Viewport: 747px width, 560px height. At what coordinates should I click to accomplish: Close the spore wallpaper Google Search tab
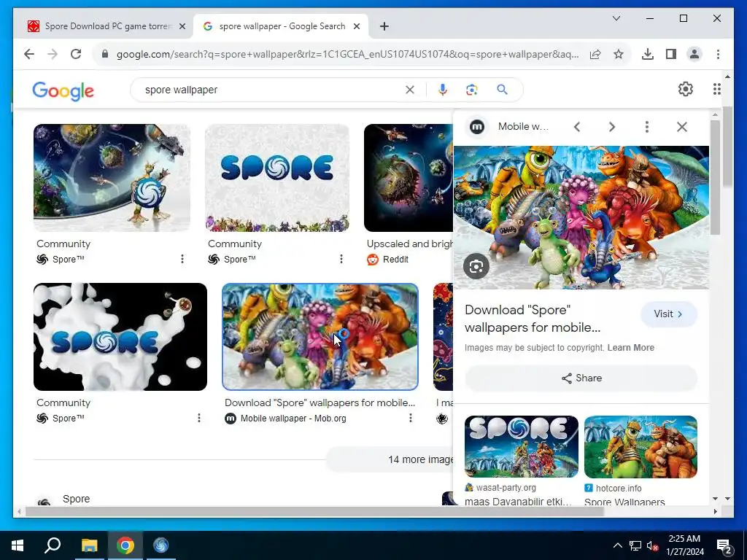[356, 26]
